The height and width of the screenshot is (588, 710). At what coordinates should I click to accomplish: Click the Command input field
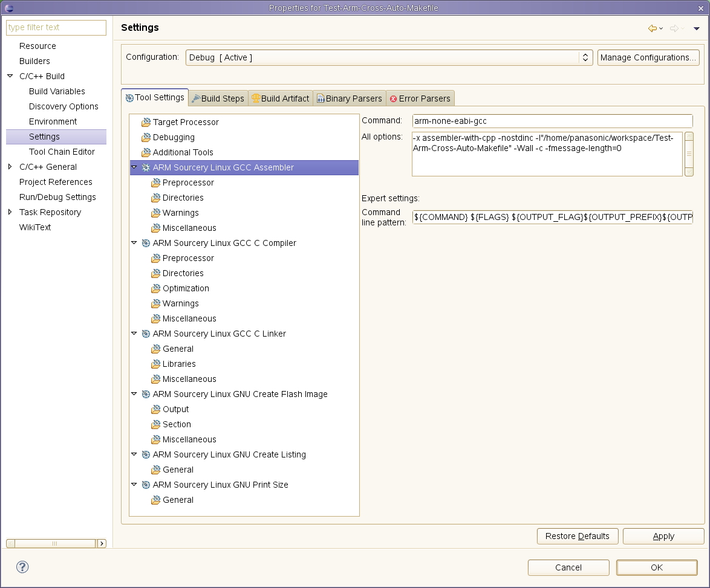[552, 121]
